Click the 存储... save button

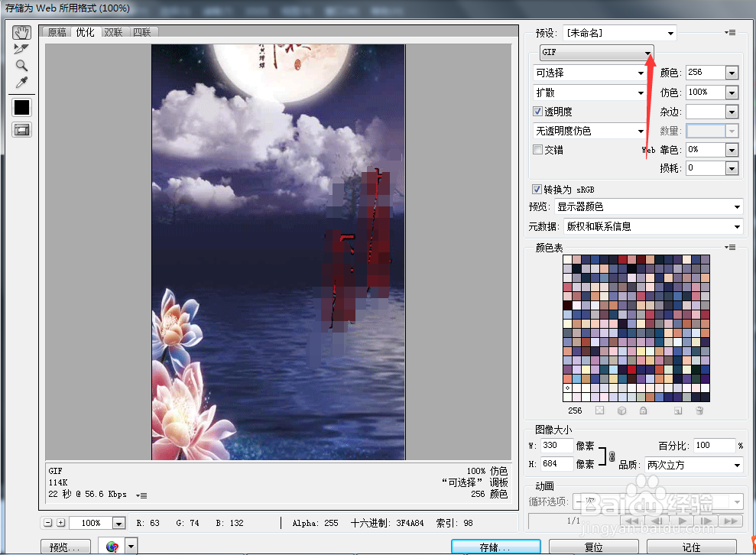[x=495, y=547]
